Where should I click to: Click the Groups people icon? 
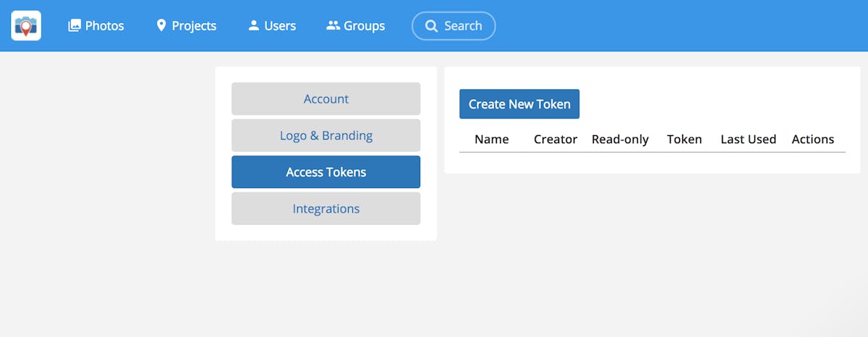tap(333, 26)
